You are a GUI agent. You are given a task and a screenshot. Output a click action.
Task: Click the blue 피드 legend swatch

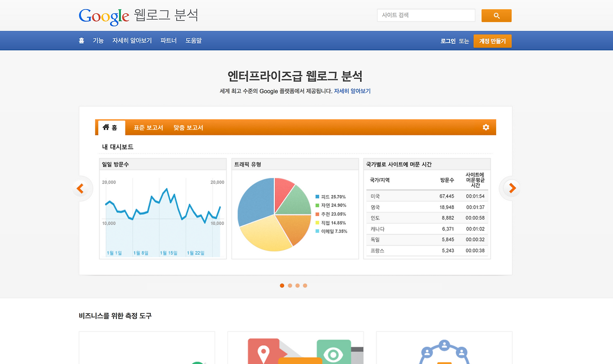317,197
